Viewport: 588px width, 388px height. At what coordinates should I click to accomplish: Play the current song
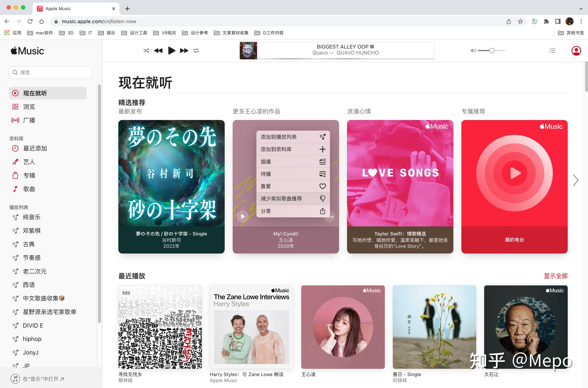pyautogui.click(x=172, y=51)
